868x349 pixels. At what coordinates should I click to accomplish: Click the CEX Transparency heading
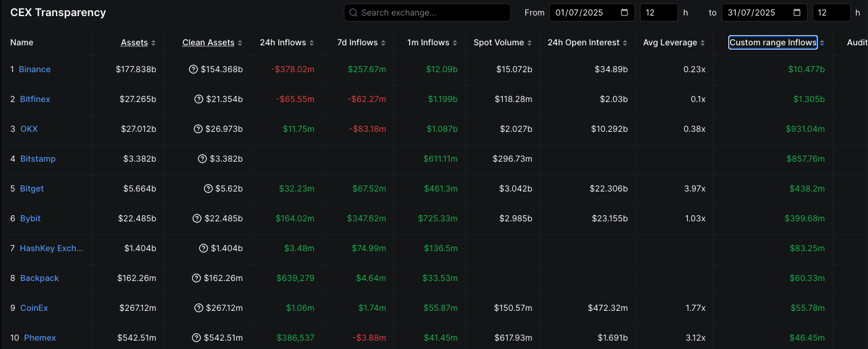point(58,13)
